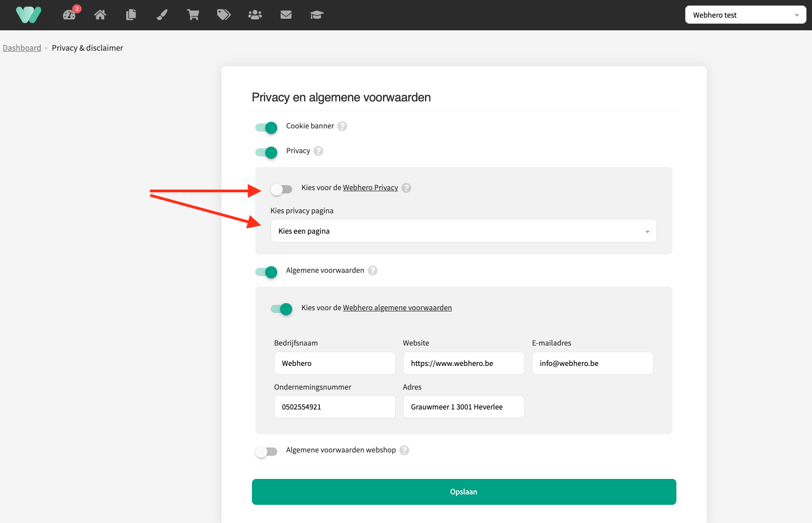Open the Kies een pagina dropdown
Screen dimensions: 812x523
(x=464, y=231)
